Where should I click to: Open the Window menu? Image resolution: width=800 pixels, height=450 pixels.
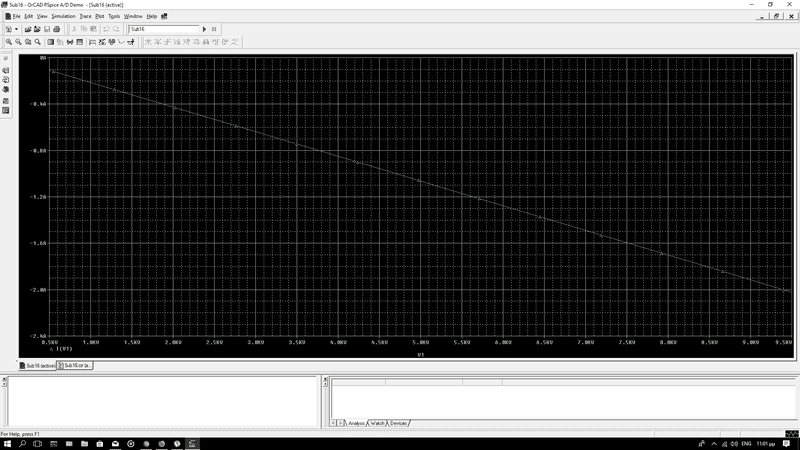(133, 16)
